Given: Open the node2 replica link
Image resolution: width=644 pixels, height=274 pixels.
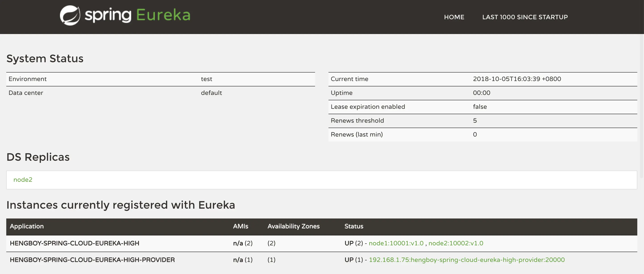Looking at the screenshot, I should tap(23, 180).
